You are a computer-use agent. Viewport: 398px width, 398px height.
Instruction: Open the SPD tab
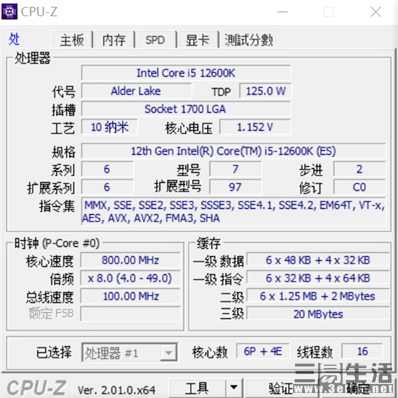tap(155, 40)
